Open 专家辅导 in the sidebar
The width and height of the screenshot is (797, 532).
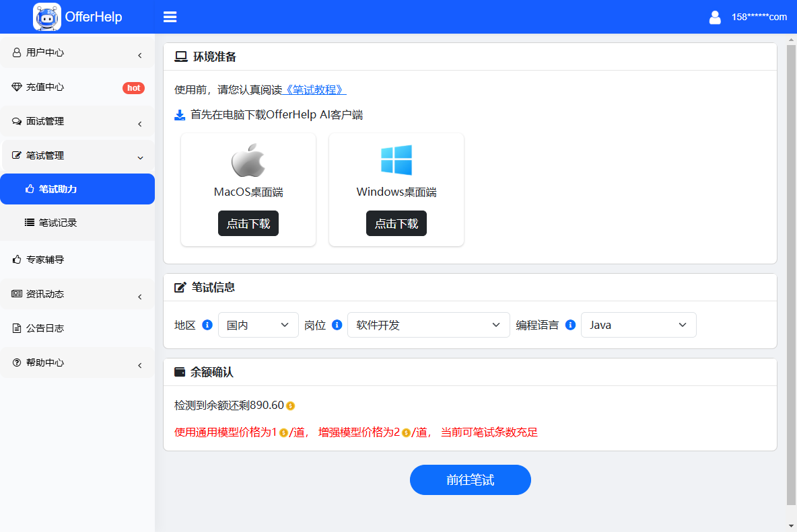45,260
